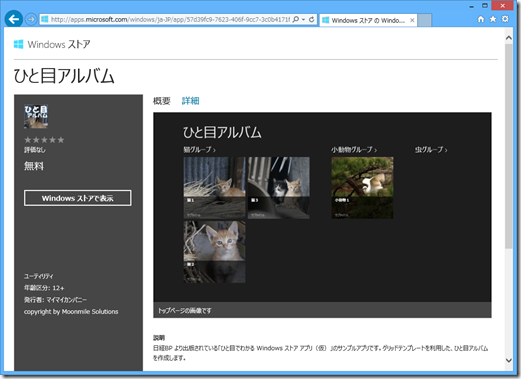Click the browser forward arrow button
This screenshot has height=379, width=521.
[x=31, y=20]
